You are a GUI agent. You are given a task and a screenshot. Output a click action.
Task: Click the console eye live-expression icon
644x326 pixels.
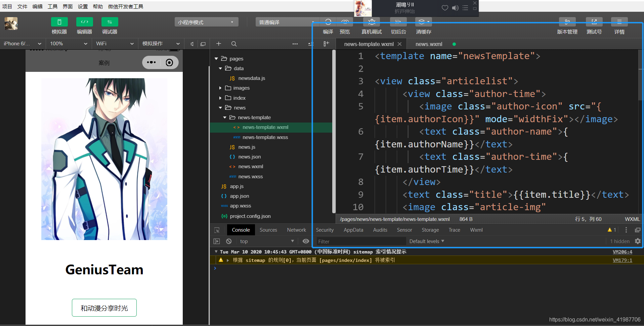pos(306,241)
